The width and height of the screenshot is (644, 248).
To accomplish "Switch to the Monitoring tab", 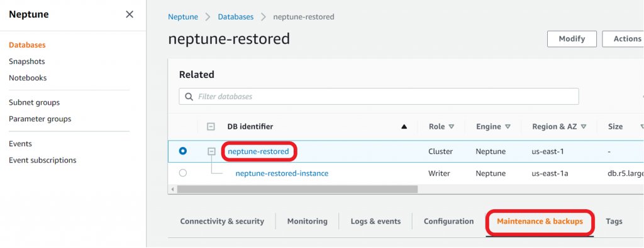I will coord(307,222).
